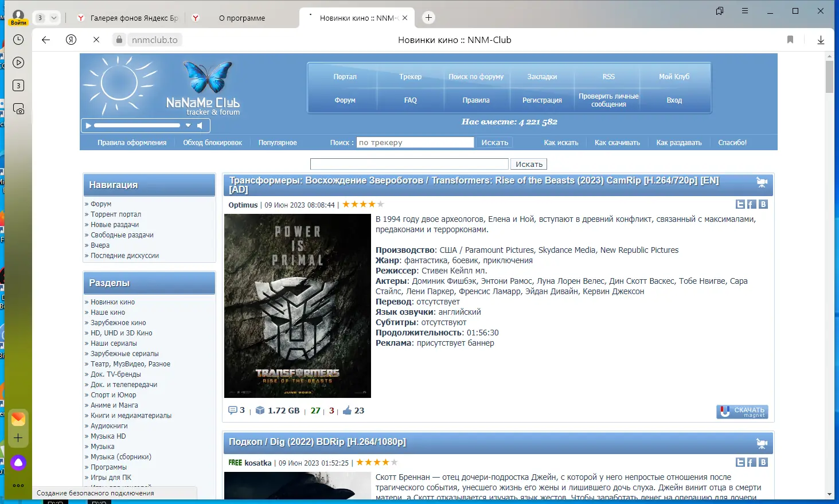Click the nnmclub.to address bar
839x504 pixels.
(x=155, y=40)
